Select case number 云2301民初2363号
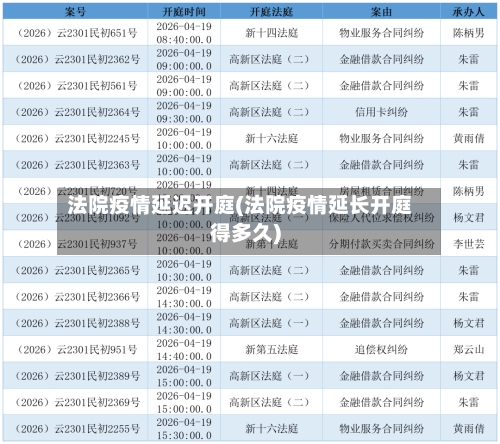The height and width of the screenshot is (444, 500). (x=77, y=165)
